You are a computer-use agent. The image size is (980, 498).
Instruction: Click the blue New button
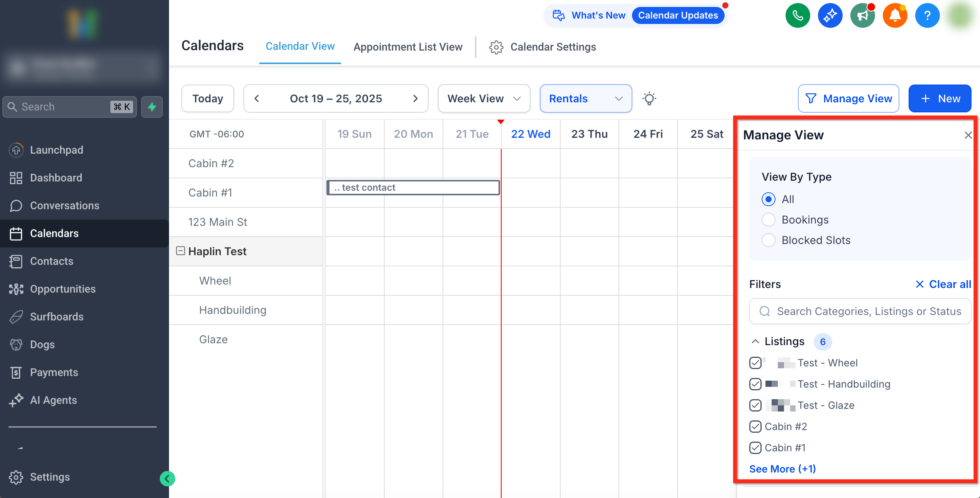[x=939, y=99]
